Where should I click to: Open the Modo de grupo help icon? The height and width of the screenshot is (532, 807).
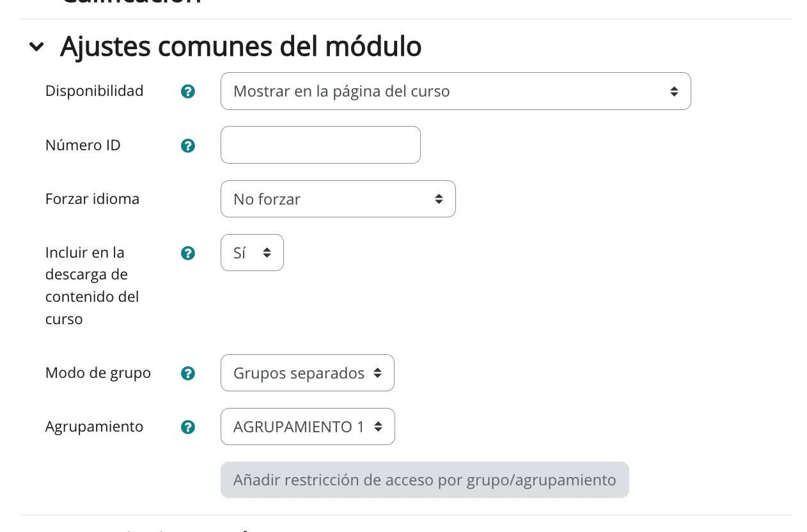(188, 373)
